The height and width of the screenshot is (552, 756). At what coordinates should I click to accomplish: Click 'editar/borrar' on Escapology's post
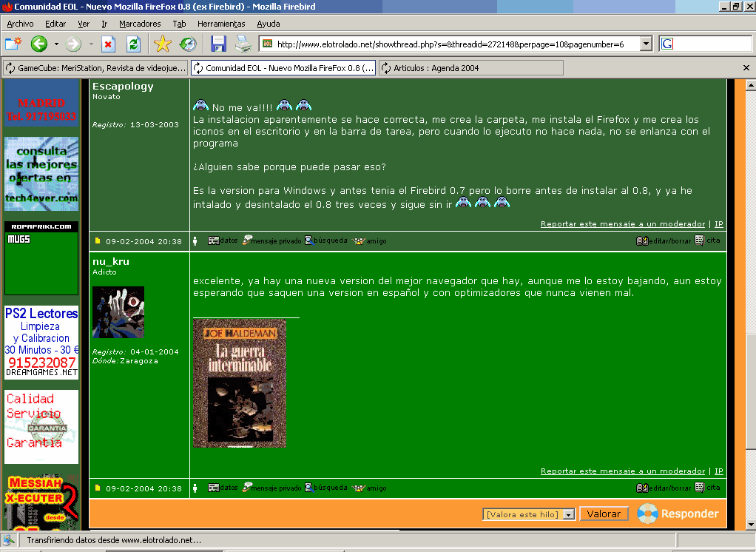pyautogui.click(x=664, y=240)
